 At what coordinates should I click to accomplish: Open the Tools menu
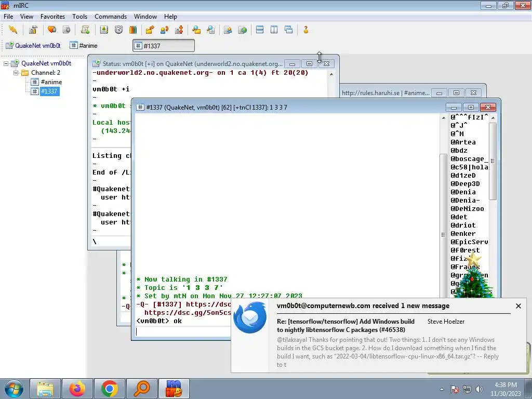click(79, 16)
